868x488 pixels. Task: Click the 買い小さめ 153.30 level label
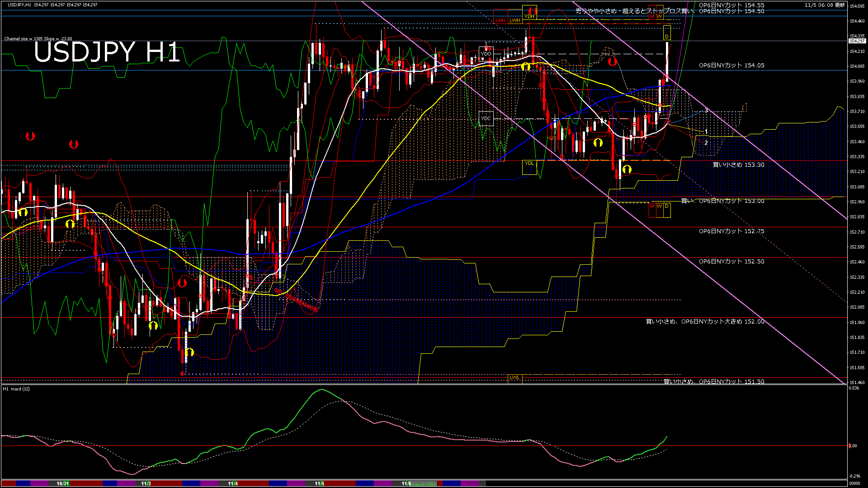[739, 165]
